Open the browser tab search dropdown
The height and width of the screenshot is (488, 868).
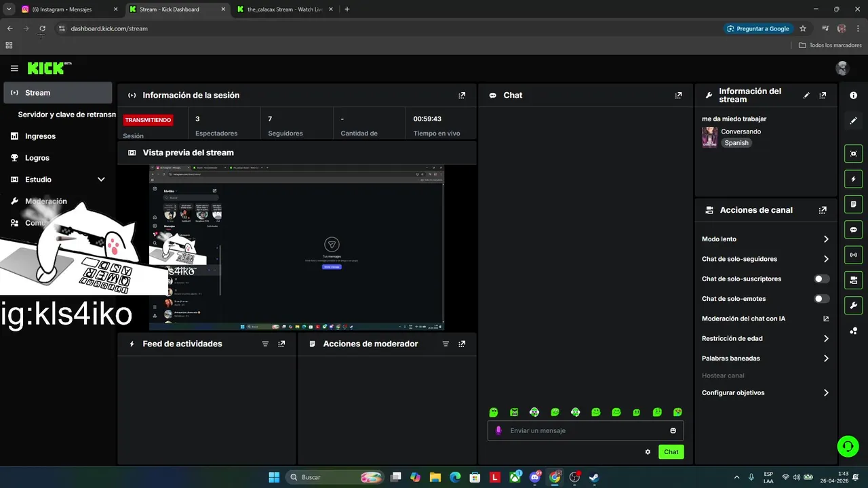click(9, 9)
